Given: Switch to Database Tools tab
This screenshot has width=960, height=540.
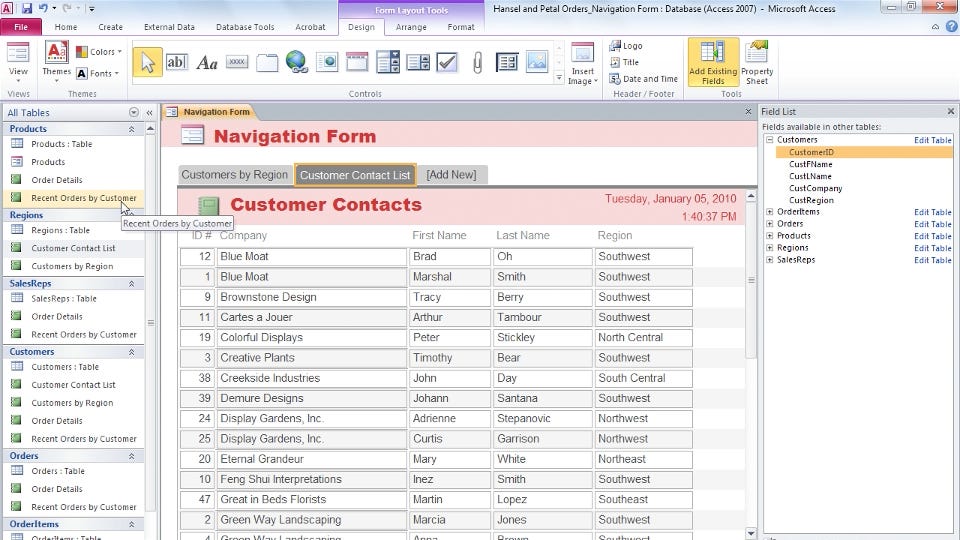Looking at the screenshot, I should (x=245, y=27).
